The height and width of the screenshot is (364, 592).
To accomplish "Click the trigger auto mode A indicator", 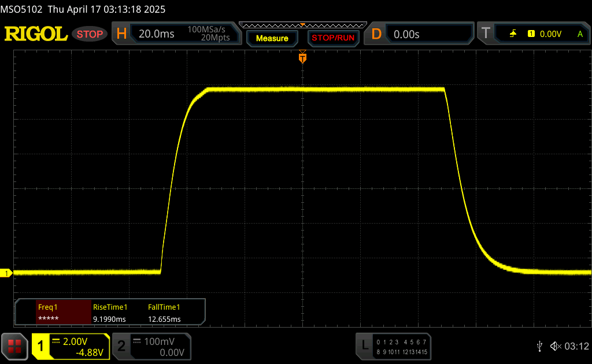I will pos(580,34).
